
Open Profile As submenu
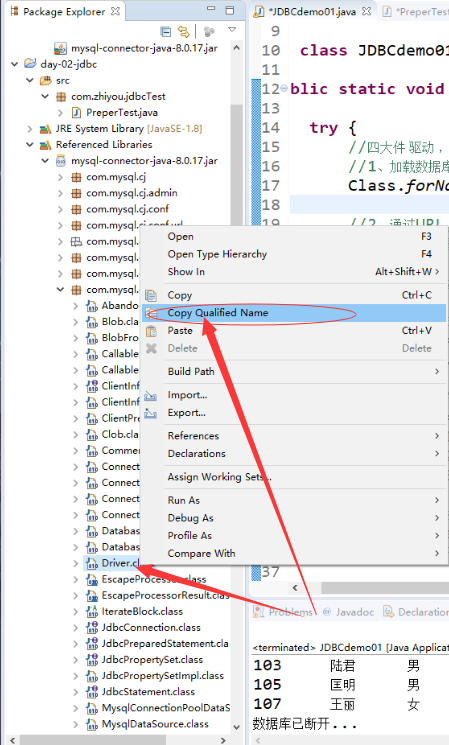(x=295, y=535)
